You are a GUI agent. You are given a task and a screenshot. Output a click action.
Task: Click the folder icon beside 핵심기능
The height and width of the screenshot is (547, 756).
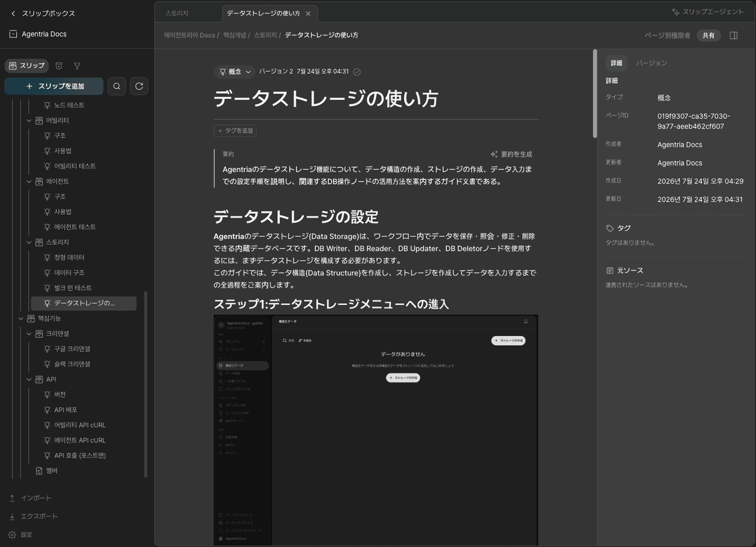(x=31, y=318)
